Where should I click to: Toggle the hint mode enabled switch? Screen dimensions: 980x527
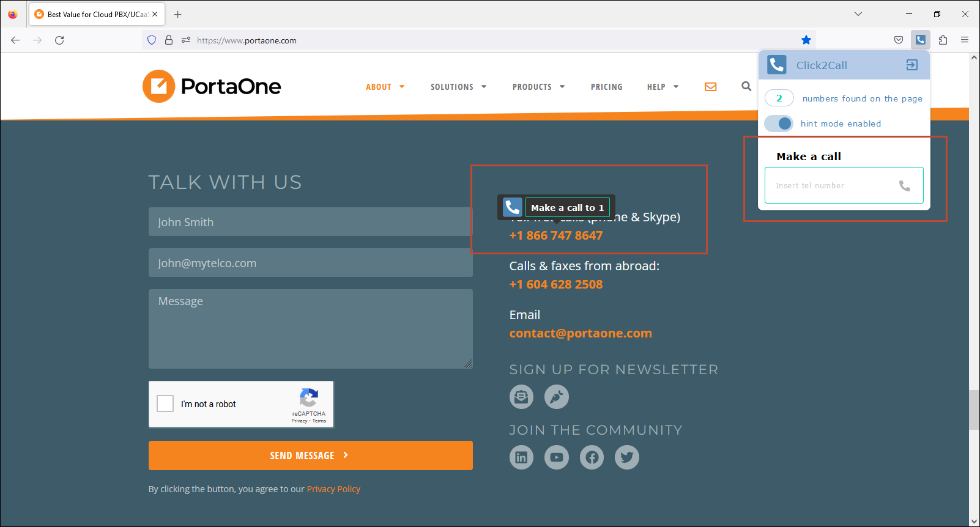click(779, 123)
